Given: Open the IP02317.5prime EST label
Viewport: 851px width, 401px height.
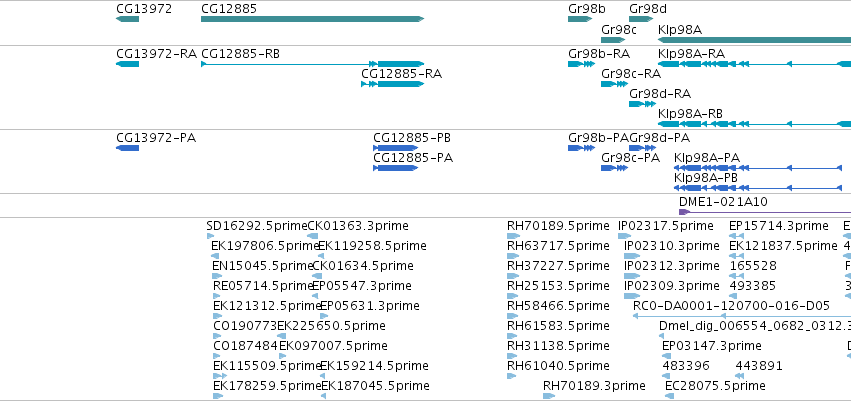Looking at the screenshot, I should [665, 226].
